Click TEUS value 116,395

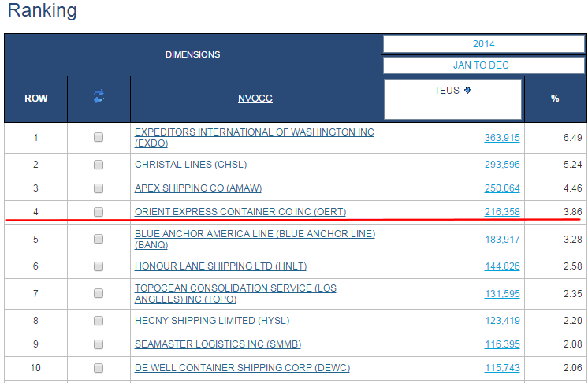pos(502,344)
